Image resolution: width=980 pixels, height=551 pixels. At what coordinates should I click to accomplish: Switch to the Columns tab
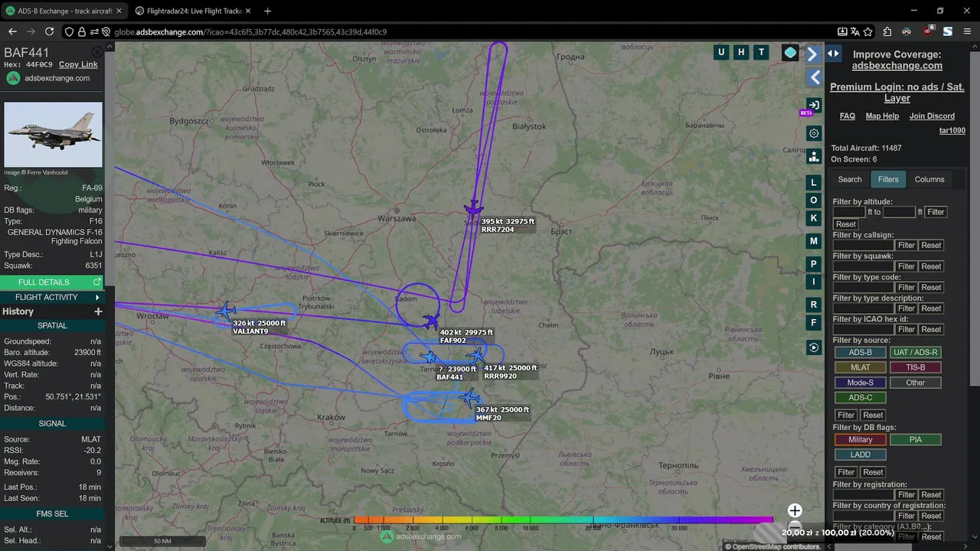pyautogui.click(x=929, y=179)
